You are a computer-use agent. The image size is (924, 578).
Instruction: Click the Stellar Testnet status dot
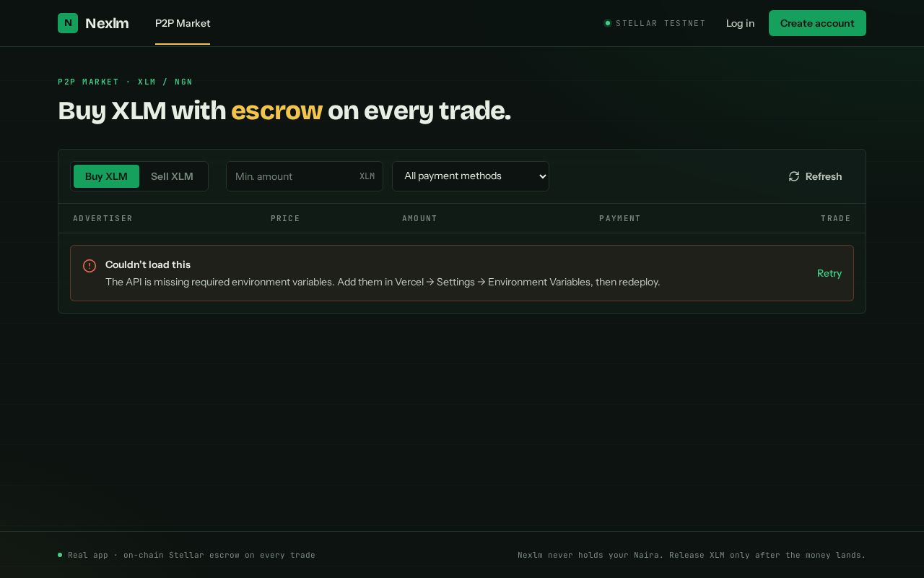click(x=608, y=23)
